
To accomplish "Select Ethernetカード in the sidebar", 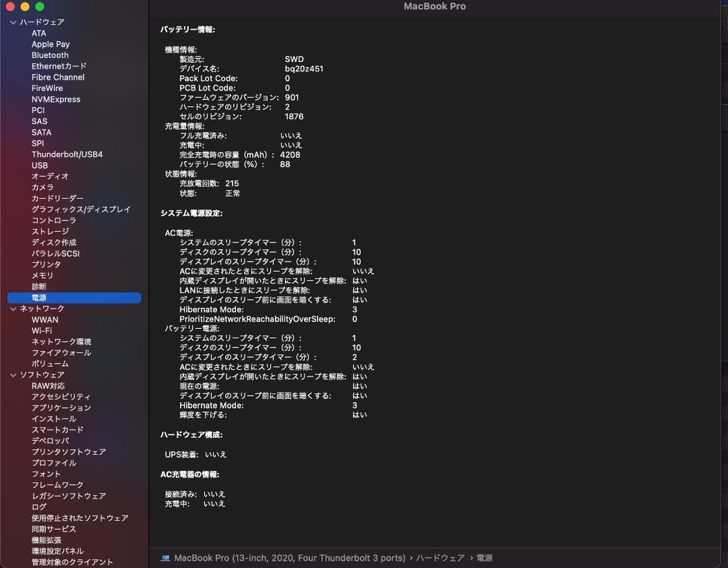I will pyautogui.click(x=59, y=66).
